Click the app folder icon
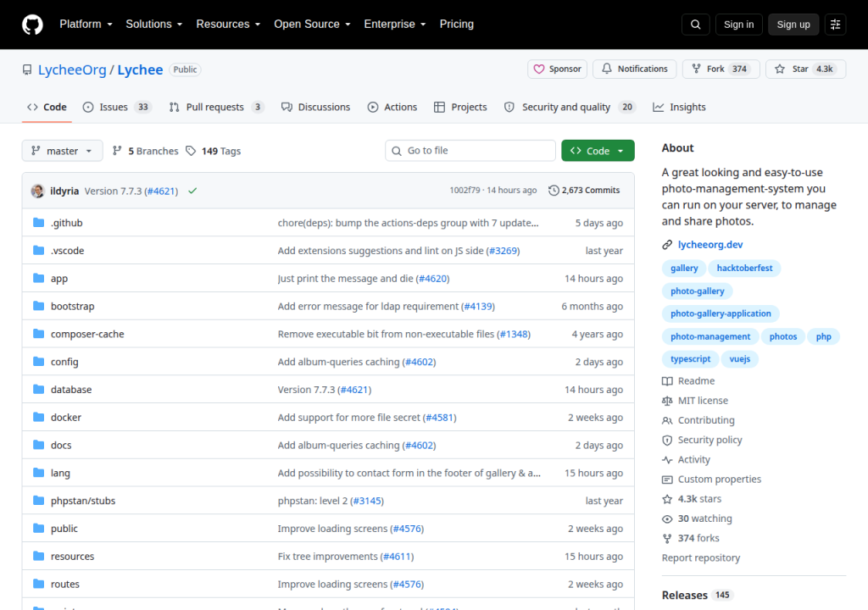This screenshot has height=610, width=868. point(38,278)
